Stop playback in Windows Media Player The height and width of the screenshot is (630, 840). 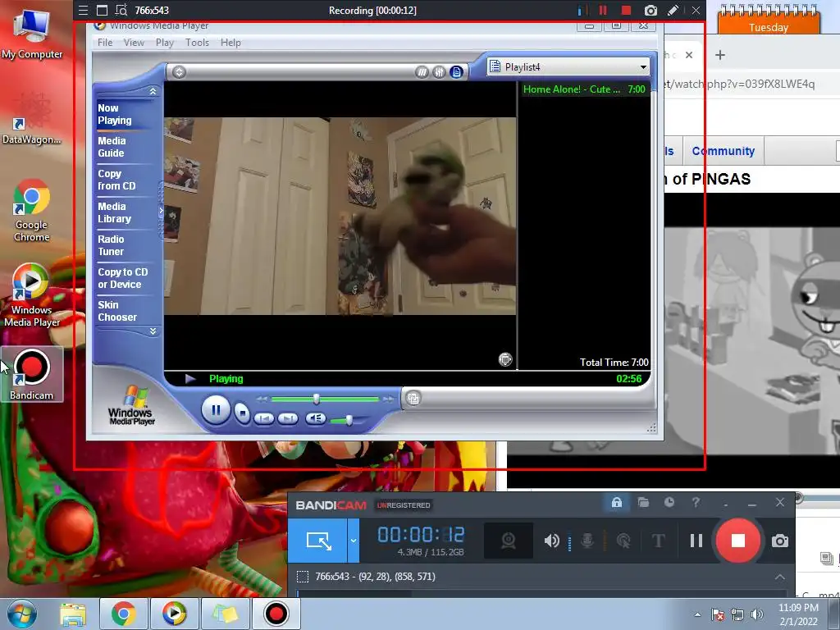(242, 413)
